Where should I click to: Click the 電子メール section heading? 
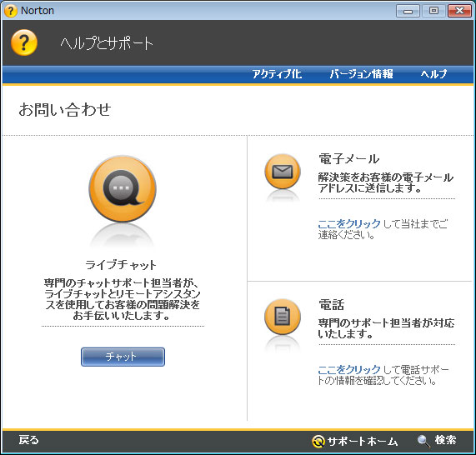point(348,158)
